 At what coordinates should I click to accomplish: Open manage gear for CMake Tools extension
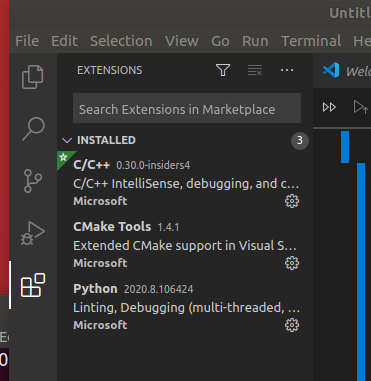pyautogui.click(x=292, y=263)
